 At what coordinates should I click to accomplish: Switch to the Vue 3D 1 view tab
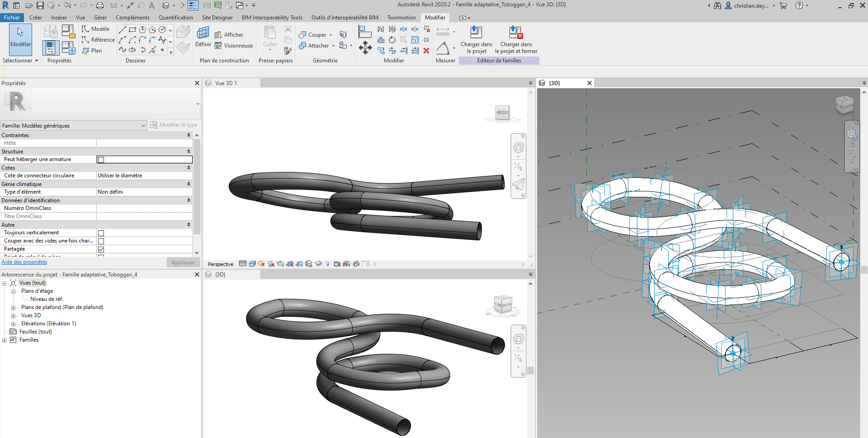pyautogui.click(x=226, y=83)
